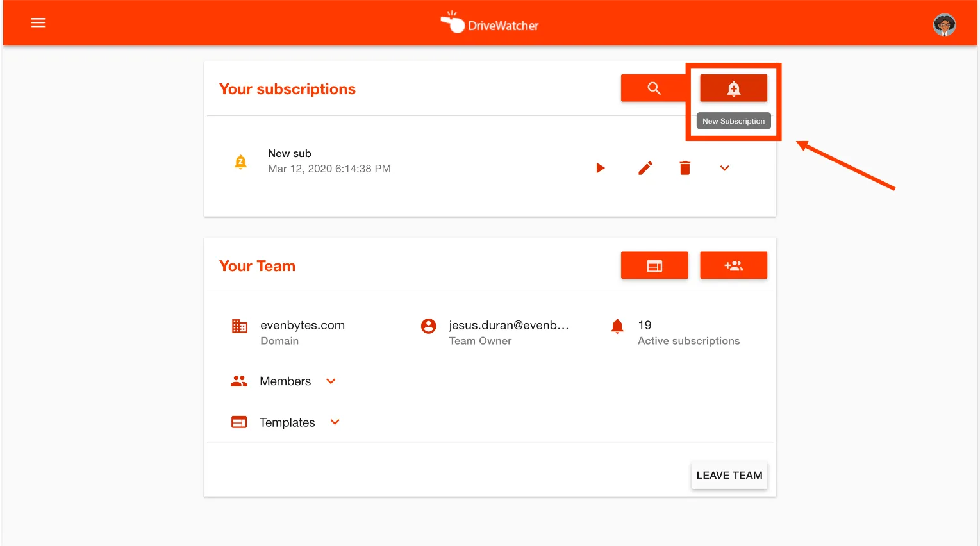
Task: Expand the New sub subscription details
Action: click(725, 168)
